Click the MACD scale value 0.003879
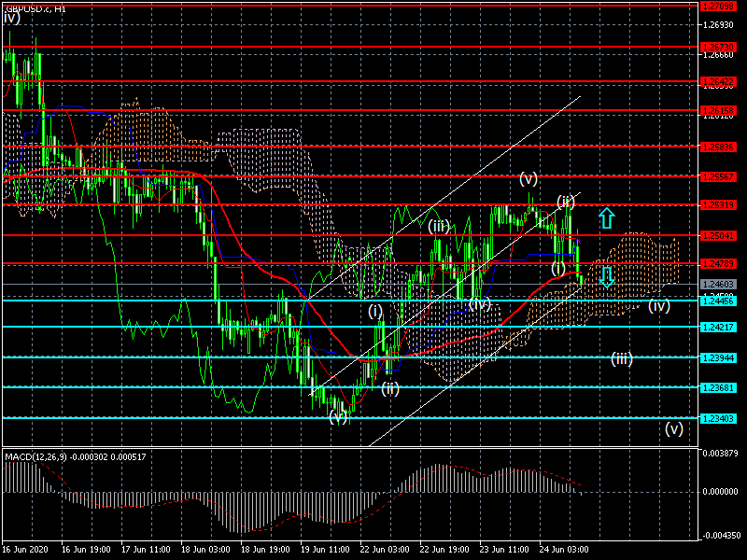 (x=720, y=453)
